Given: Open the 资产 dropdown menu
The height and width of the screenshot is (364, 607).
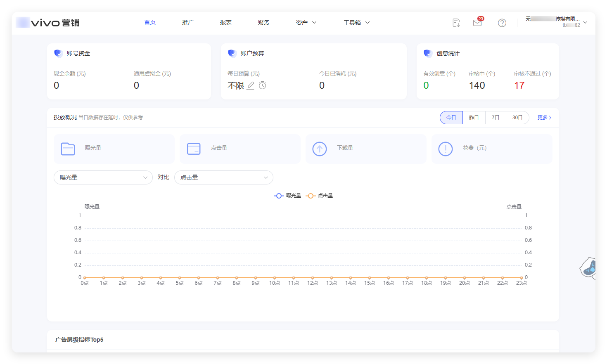Looking at the screenshot, I should tap(306, 22).
